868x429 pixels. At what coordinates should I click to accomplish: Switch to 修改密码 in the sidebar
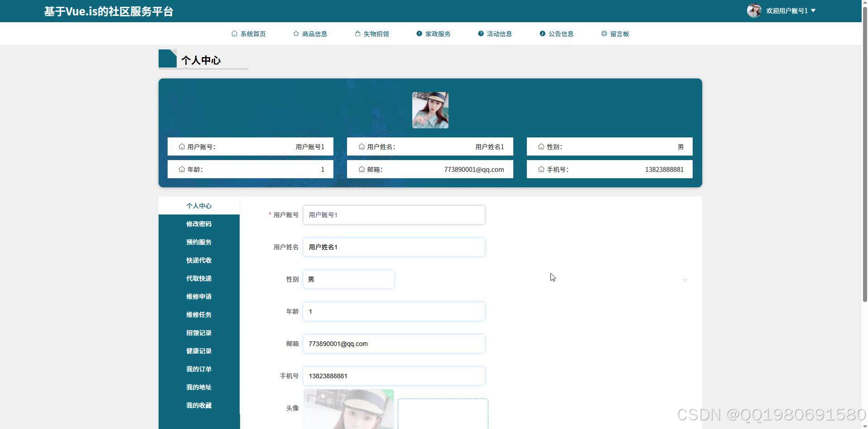coord(198,224)
